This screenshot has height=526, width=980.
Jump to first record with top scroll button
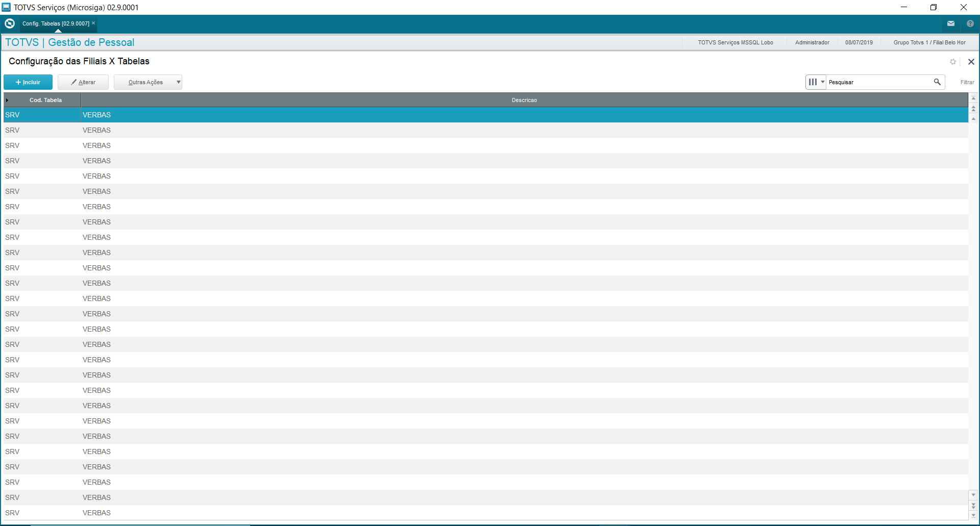pos(973,98)
